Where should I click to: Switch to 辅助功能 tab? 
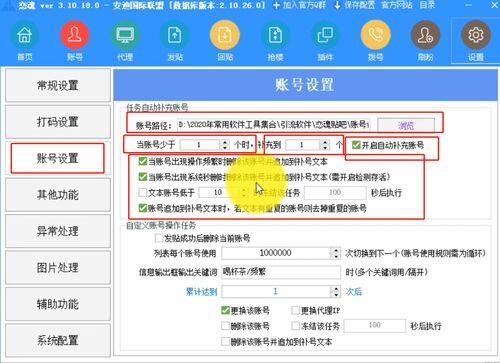coord(58,304)
